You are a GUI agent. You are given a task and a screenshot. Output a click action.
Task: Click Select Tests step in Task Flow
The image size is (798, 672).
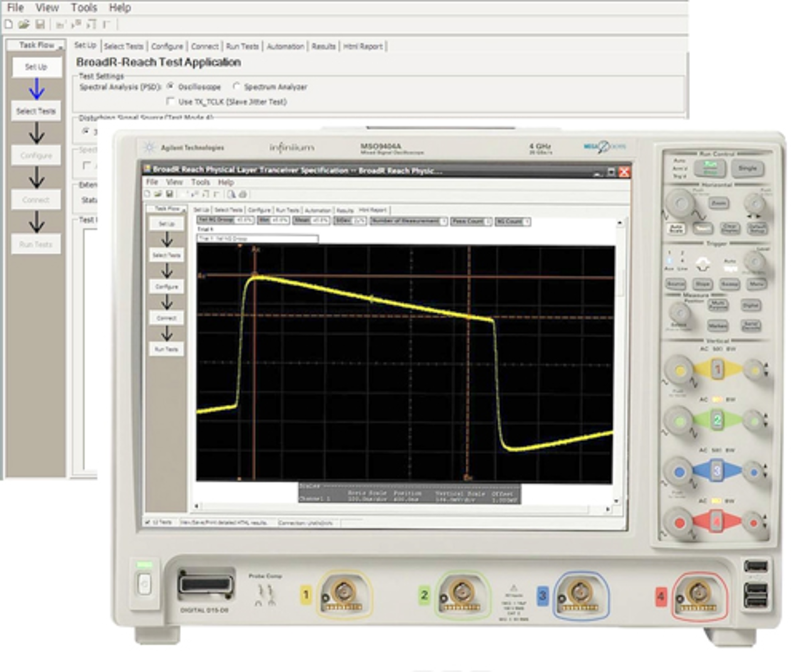pyautogui.click(x=36, y=111)
